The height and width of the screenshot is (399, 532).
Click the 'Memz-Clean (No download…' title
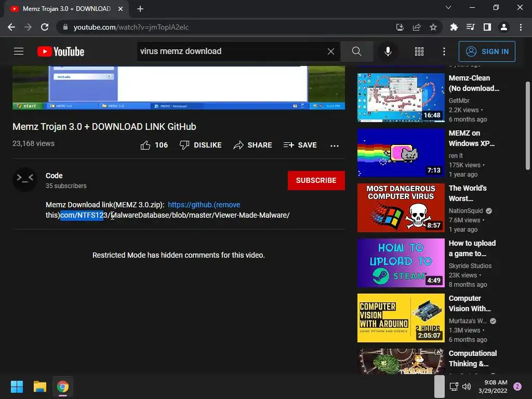(x=474, y=83)
